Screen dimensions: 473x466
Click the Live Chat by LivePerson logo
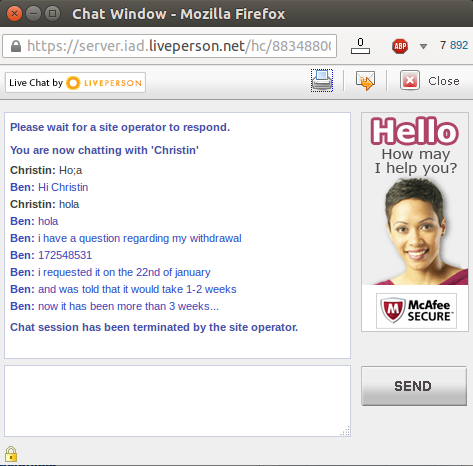[x=75, y=83]
